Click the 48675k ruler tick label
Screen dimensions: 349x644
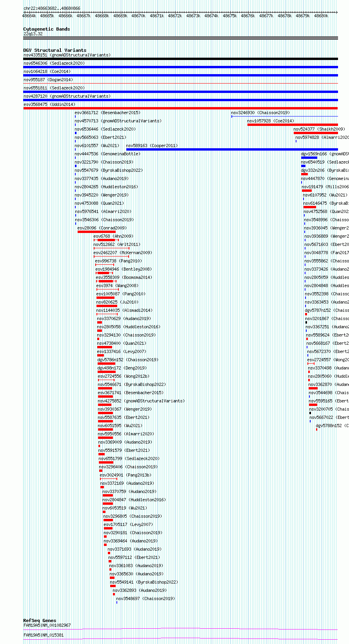[230, 16]
